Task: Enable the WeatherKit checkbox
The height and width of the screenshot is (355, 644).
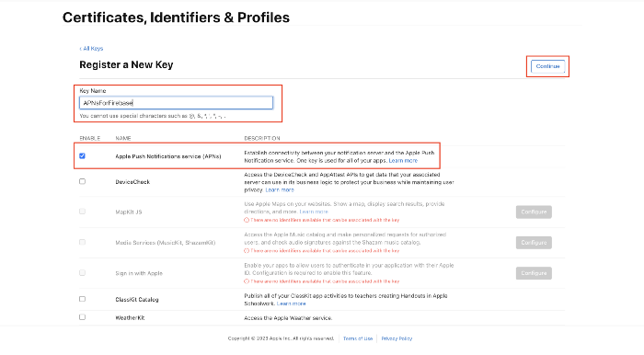Action: 82,317
